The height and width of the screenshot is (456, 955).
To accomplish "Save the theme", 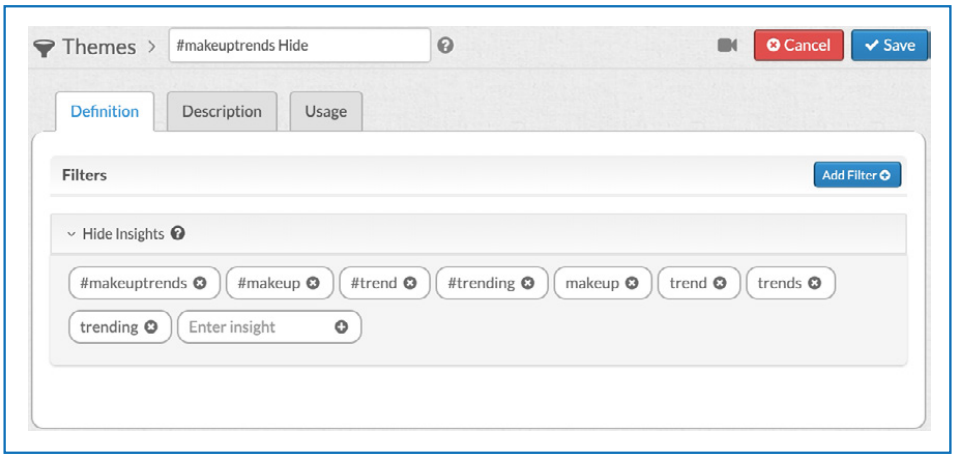I will pos(890,45).
